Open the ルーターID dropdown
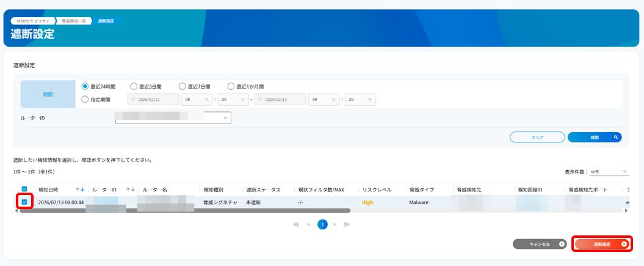The width and height of the screenshot is (644, 266). pyautogui.click(x=173, y=117)
